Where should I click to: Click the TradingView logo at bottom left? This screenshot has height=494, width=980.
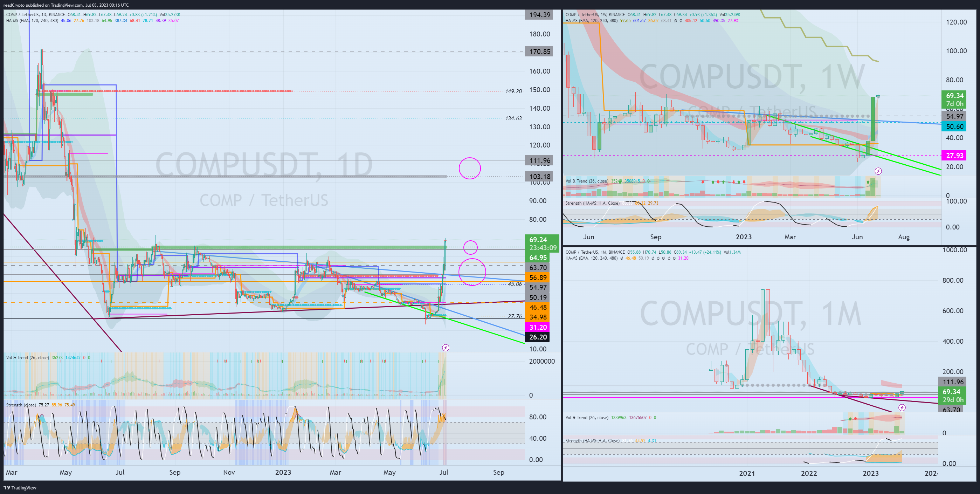[x=20, y=488]
